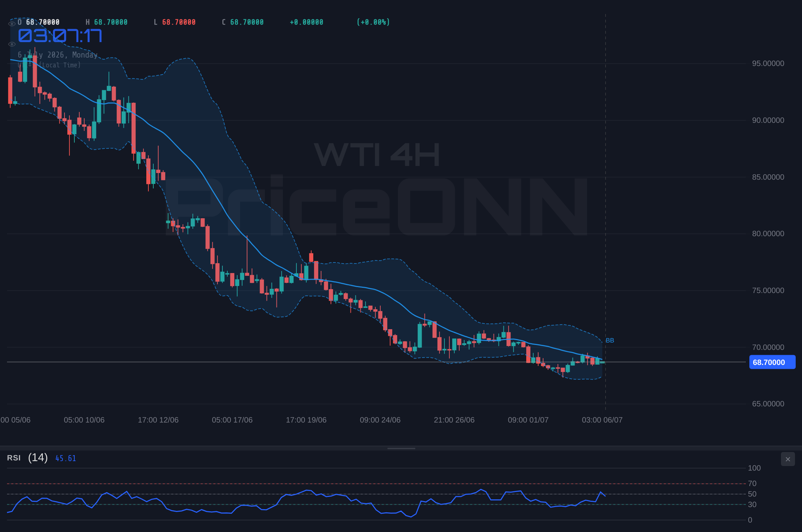Click the RSI reading 45.61
This screenshot has width=802, height=532.
pyautogui.click(x=66, y=458)
